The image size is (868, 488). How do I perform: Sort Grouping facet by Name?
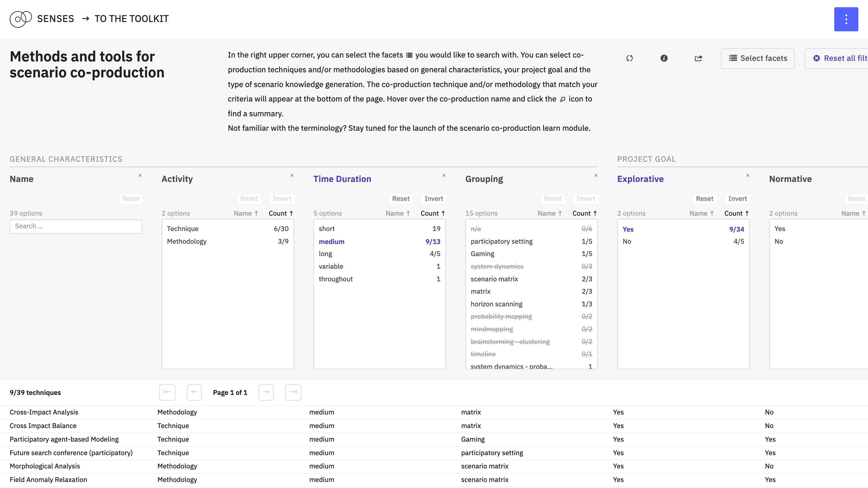[x=549, y=213]
